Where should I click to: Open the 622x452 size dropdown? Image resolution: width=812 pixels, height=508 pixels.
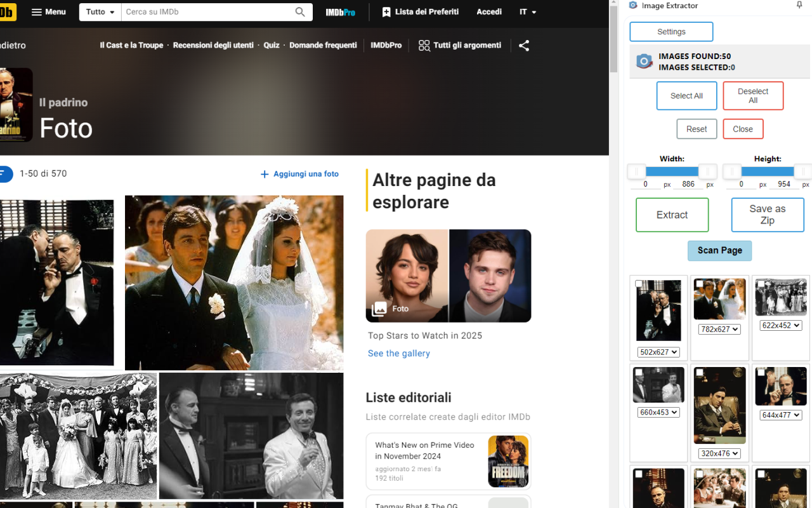pos(781,325)
